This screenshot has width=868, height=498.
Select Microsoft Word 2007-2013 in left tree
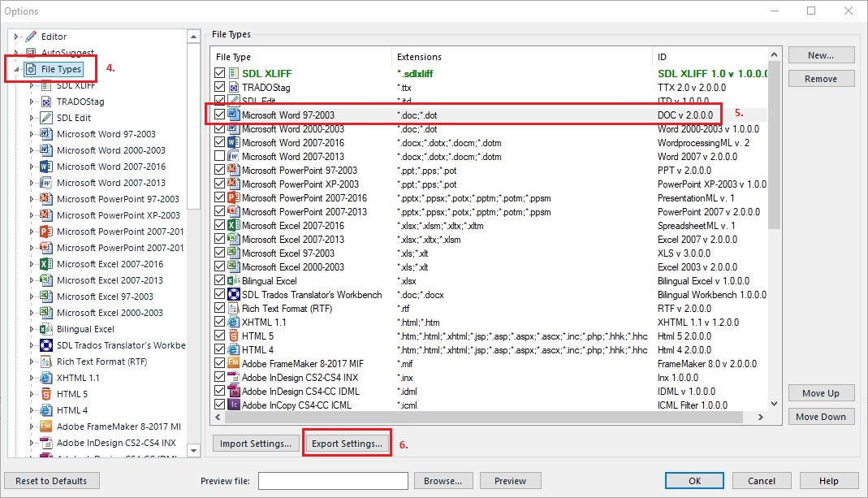(110, 183)
